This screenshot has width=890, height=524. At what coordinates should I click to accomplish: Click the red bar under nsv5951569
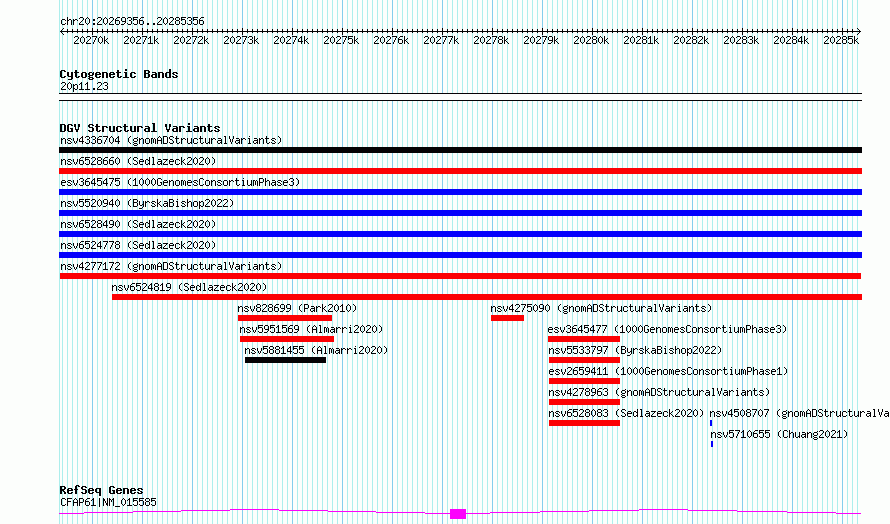[287, 339]
